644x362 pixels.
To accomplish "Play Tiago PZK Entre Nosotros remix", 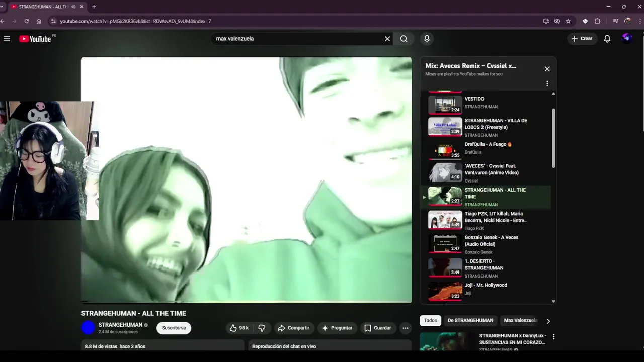I will 486,221.
